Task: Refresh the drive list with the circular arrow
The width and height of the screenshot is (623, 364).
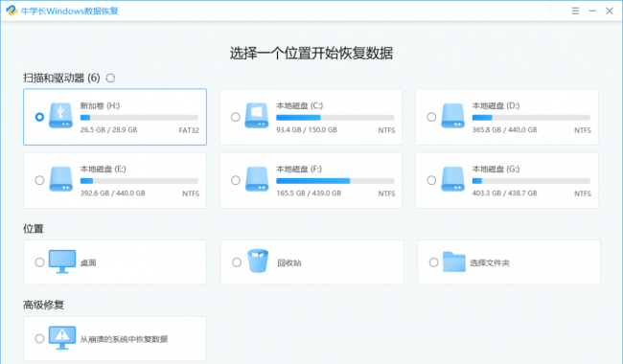Action: [110, 79]
